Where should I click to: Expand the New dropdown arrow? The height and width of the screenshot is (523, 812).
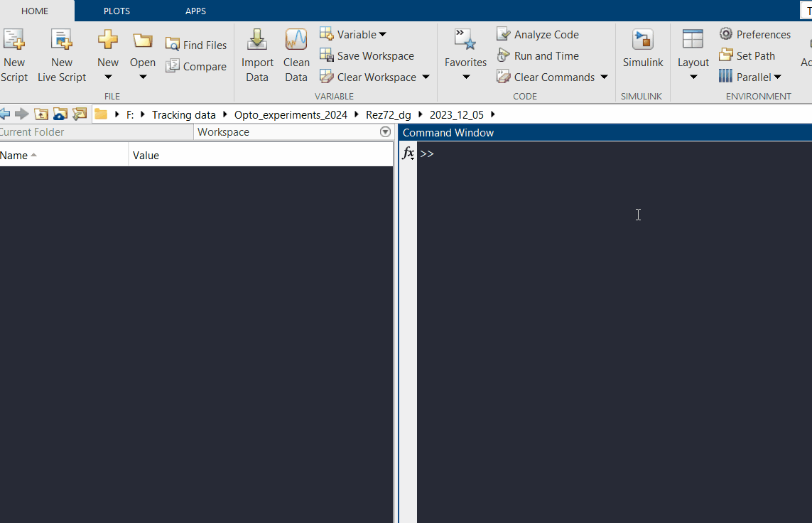(108, 77)
